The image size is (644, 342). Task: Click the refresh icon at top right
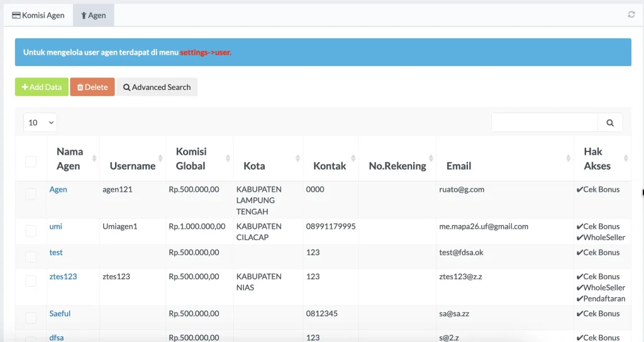631,14
